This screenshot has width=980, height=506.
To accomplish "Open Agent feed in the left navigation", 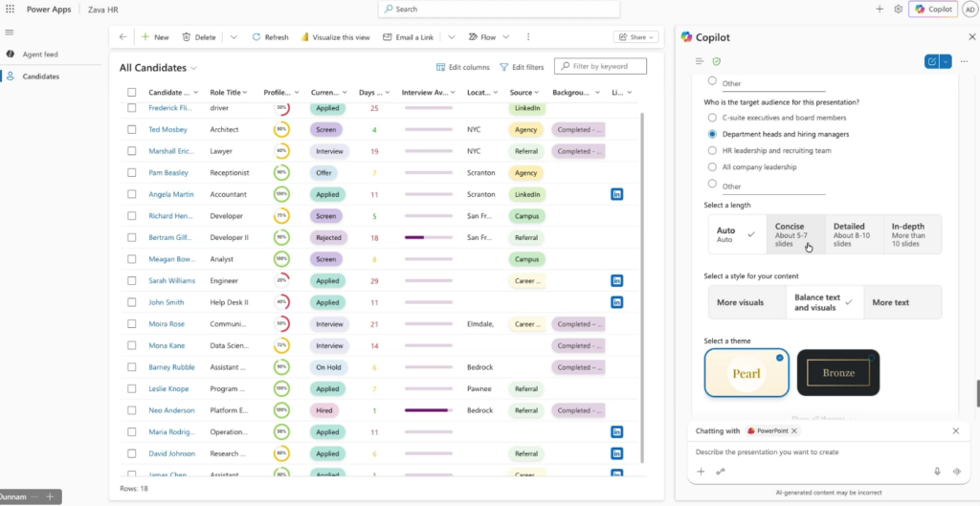I will (x=40, y=55).
